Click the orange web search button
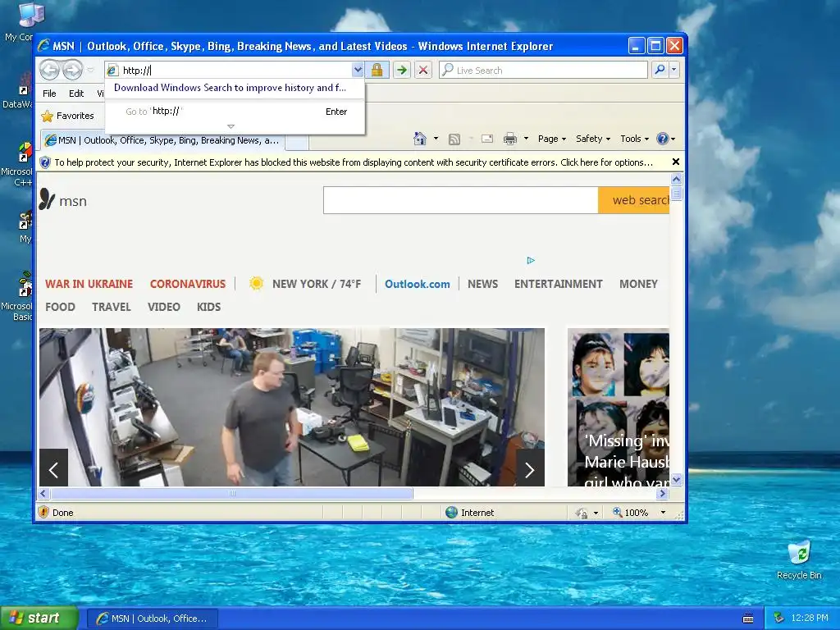This screenshot has width=840, height=630. coord(634,200)
